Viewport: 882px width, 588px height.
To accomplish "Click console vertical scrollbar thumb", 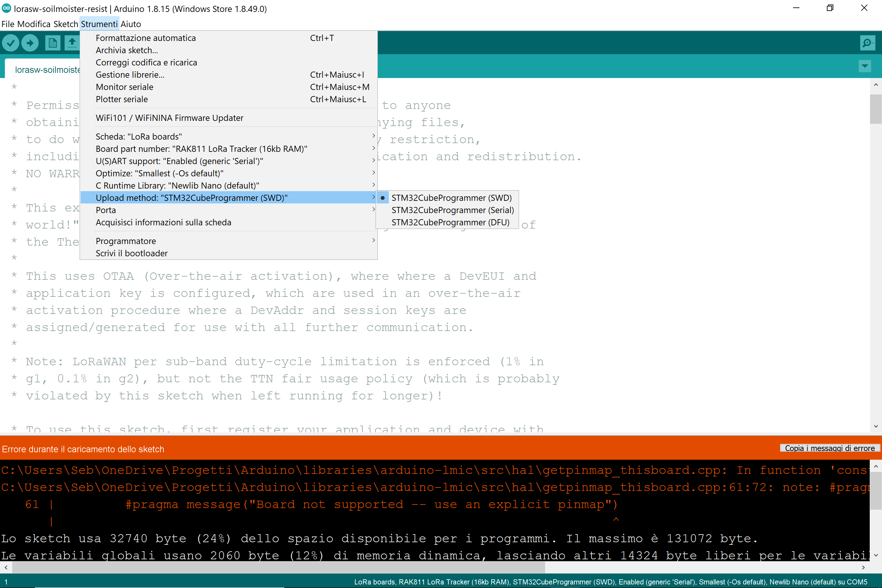I will pyautogui.click(x=876, y=491).
